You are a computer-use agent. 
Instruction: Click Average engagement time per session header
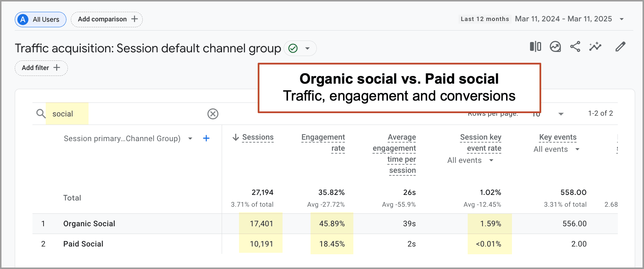[394, 154]
